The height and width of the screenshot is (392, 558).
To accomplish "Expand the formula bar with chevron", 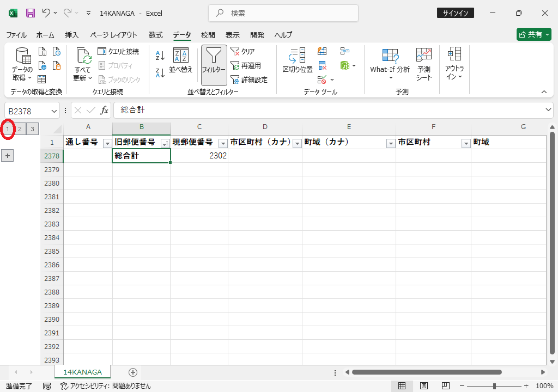I will pos(548,110).
